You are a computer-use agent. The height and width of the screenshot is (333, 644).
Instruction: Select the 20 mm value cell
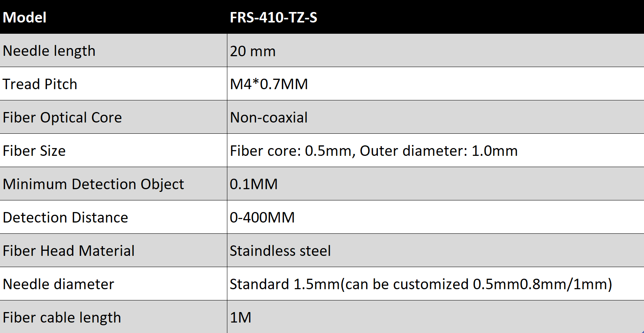pyautogui.click(x=435, y=50)
